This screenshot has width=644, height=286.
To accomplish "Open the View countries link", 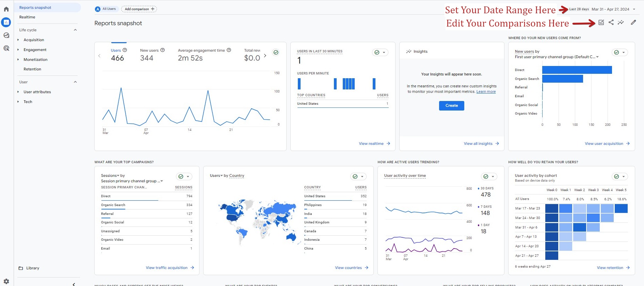I will pos(352,268).
